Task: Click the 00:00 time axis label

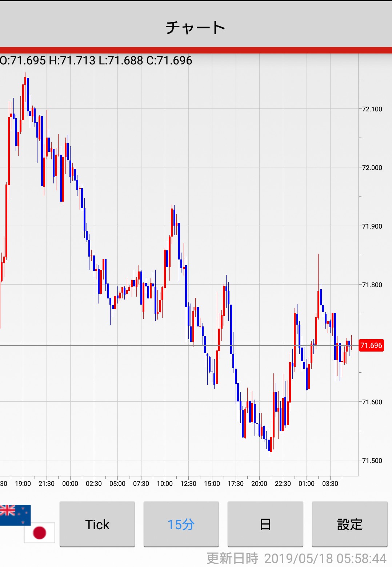Action: point(70,484)
